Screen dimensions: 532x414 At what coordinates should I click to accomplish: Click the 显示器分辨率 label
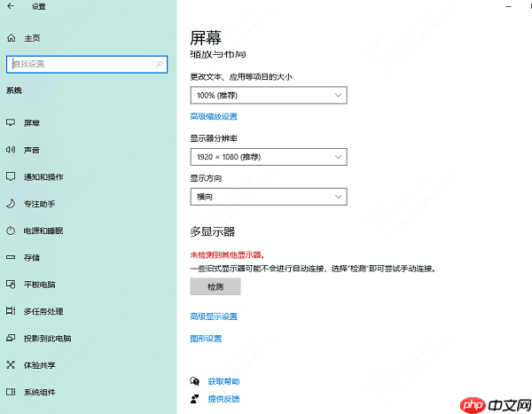[x=214, y=138]
